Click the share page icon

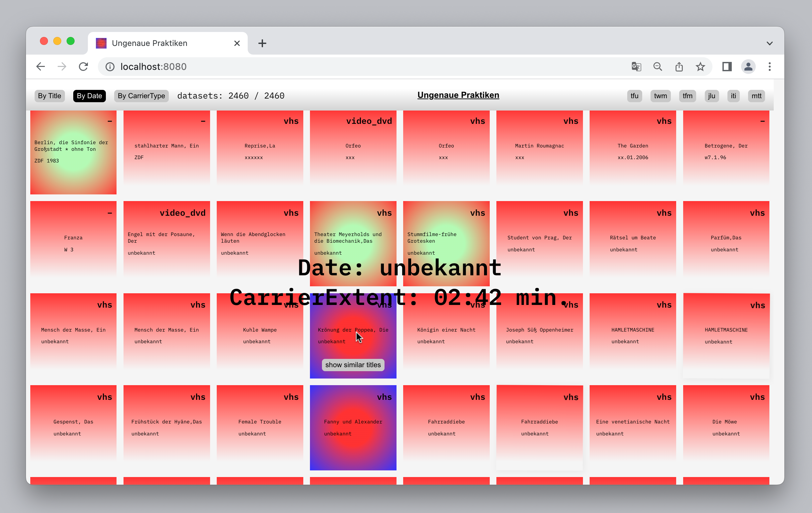pos(679,67)
